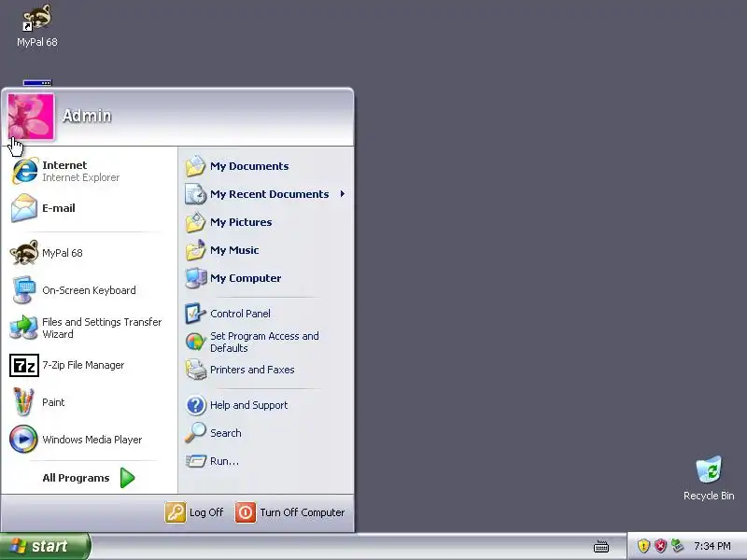
Task: Click the "My Computer" menu label
Action: [246, 278]
